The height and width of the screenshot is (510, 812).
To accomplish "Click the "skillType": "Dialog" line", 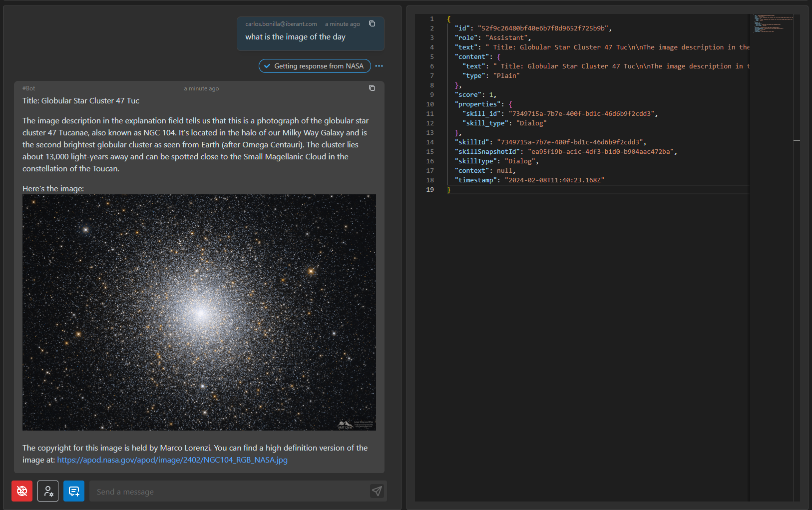I will point(496,161).
